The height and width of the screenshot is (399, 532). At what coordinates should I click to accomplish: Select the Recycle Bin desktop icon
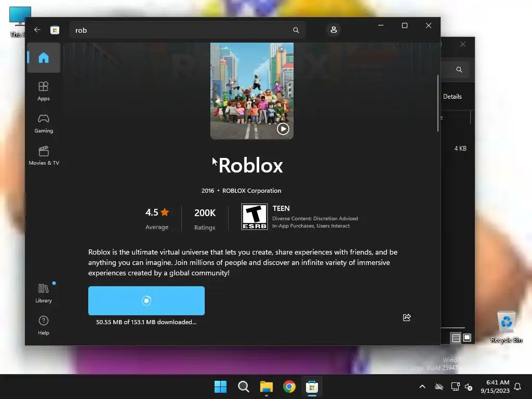click(x=507, y=326)
